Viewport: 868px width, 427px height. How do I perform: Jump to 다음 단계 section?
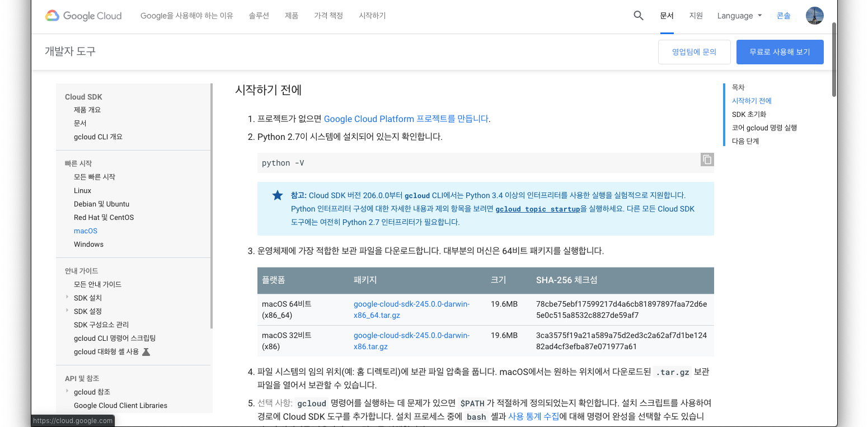click(745, 141)
